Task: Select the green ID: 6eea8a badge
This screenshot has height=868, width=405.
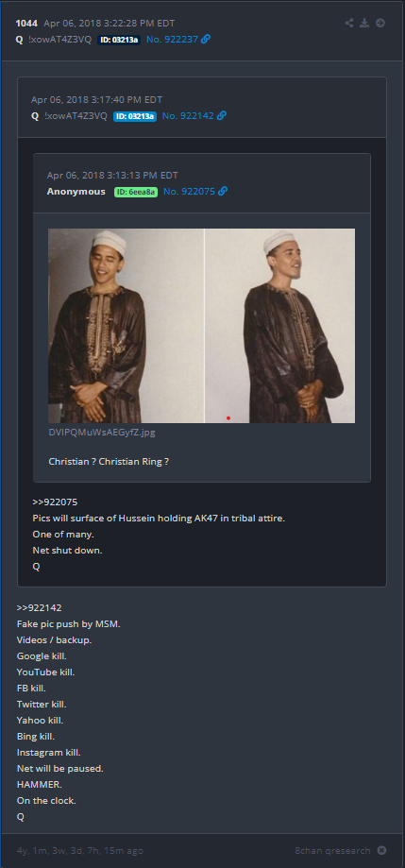Action: coord(136,192)
